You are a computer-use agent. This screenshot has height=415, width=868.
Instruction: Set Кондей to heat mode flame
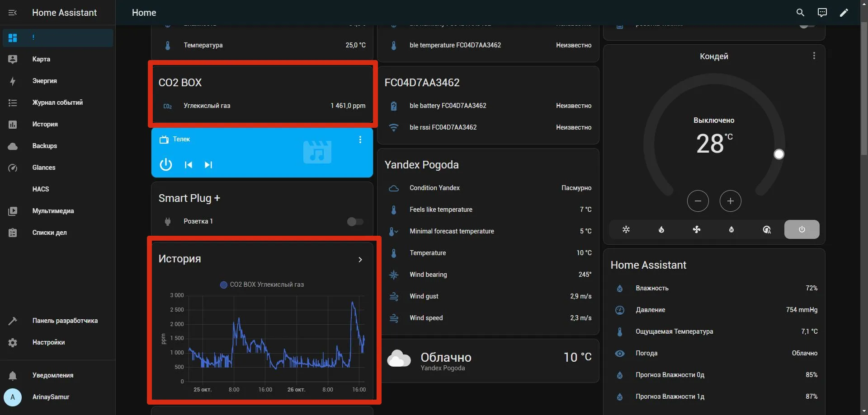(661, 229)
